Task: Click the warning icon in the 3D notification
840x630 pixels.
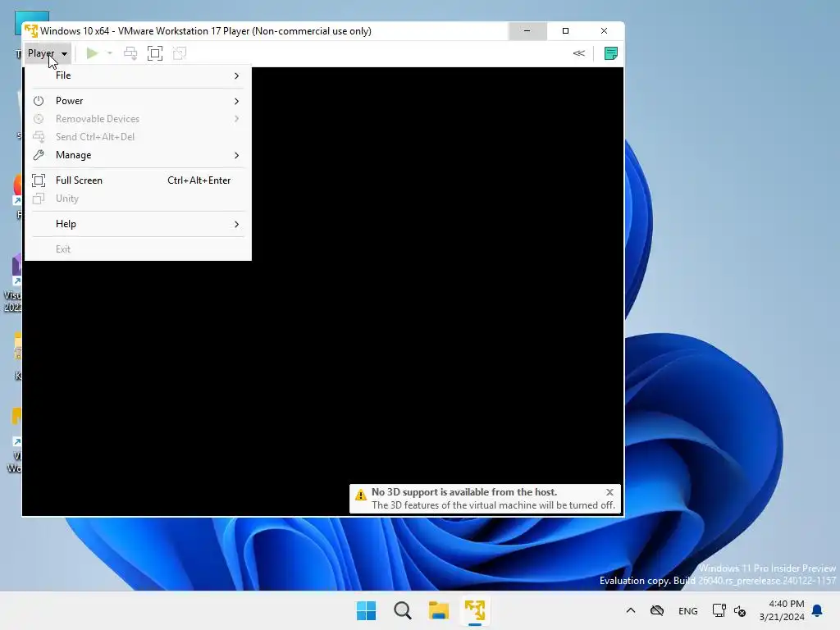Action: (361, 495)
